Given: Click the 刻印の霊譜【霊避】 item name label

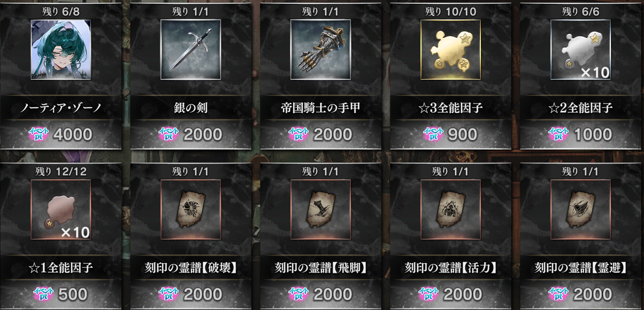Looking at the screenshot, I should 581,268.
